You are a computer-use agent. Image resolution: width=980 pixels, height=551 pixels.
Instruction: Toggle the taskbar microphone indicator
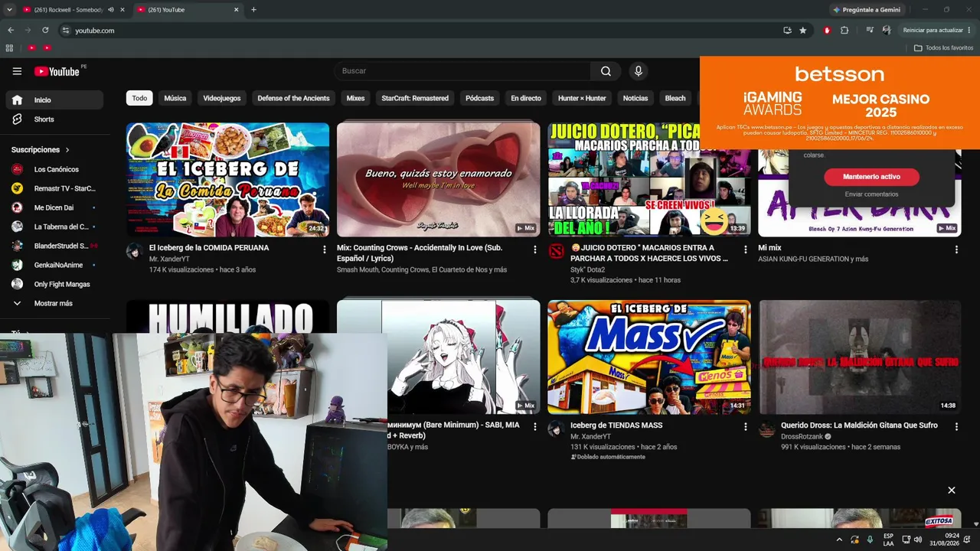870,540
